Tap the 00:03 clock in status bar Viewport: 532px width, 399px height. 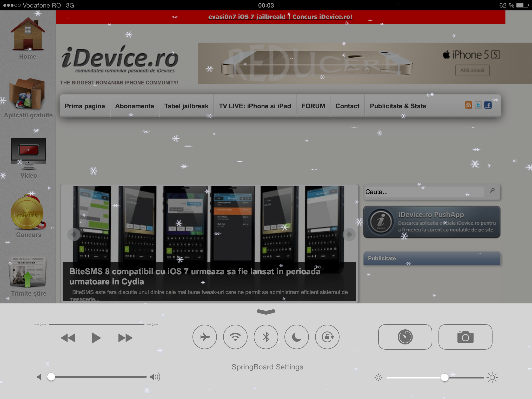266,5
